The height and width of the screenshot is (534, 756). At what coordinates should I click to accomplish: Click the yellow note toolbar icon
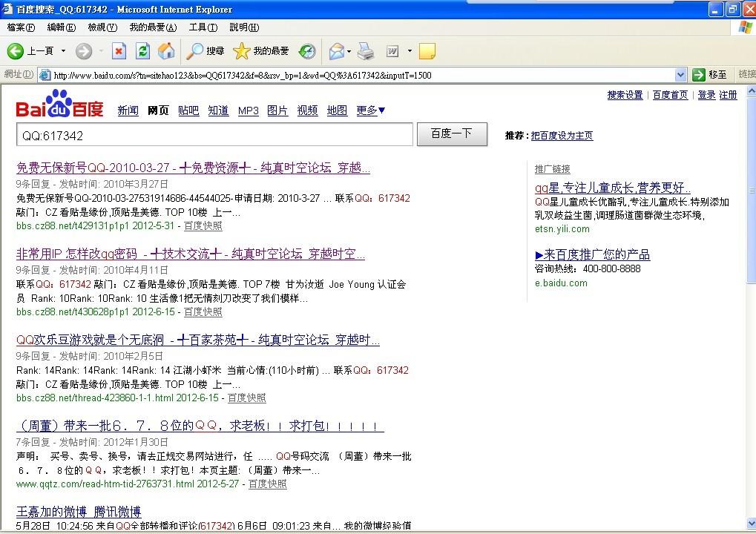pos(427,51)
